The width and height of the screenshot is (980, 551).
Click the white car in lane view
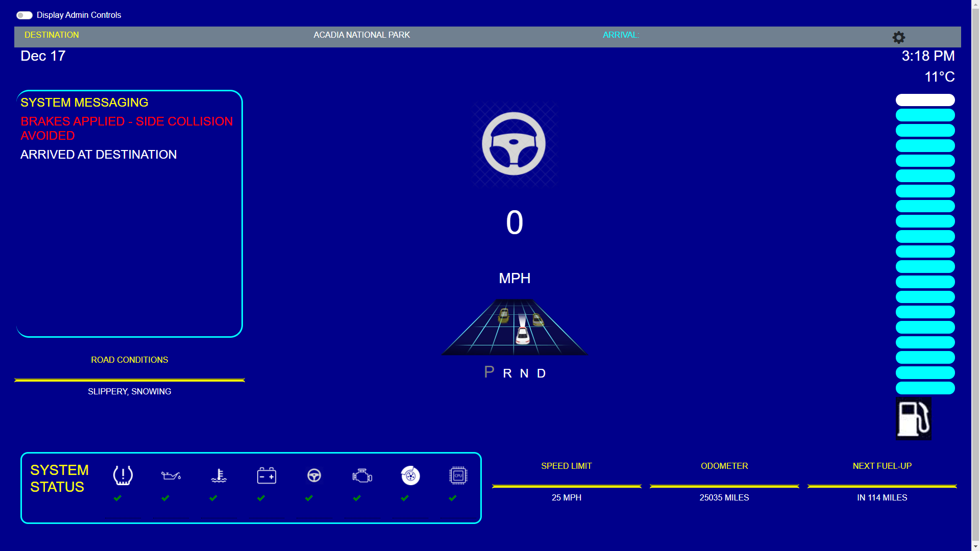pyautogui.click(x=523, y=335)
